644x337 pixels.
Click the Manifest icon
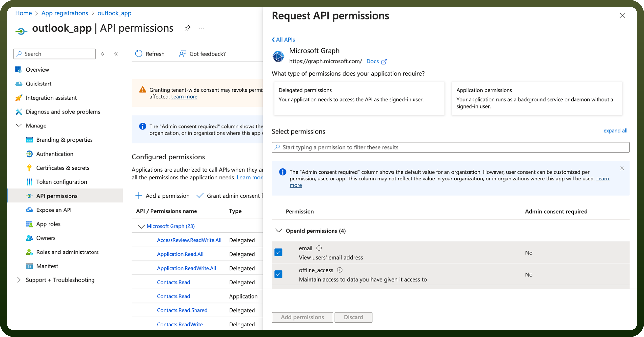pos(29,266)
